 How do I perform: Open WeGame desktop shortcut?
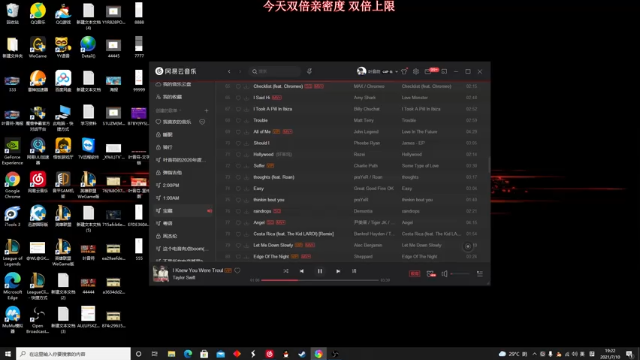38,47
